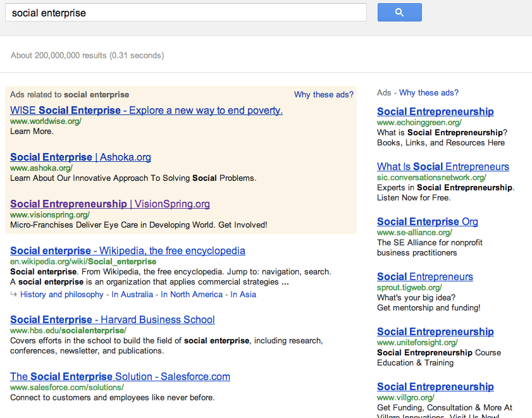Screen dimensions: 532x418
Task: Open the "Social Entrepreneurs" tigweb ad
Action: (425, 276)
